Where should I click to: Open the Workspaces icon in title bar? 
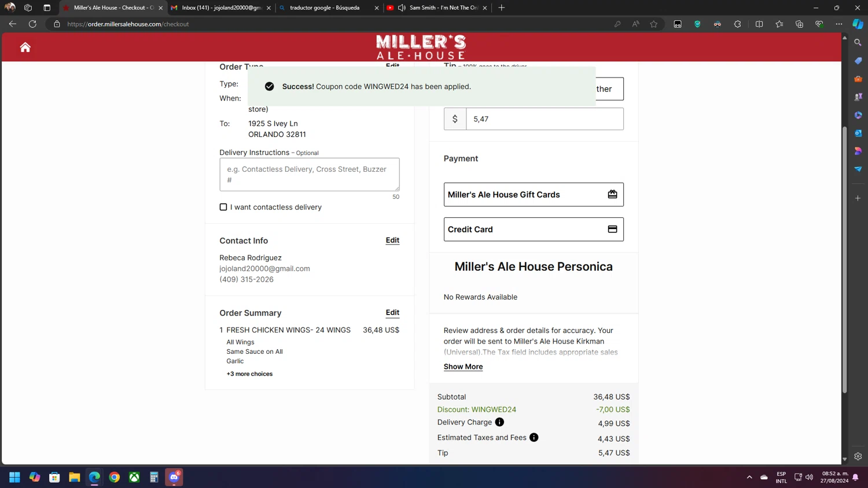pos(28,8)
